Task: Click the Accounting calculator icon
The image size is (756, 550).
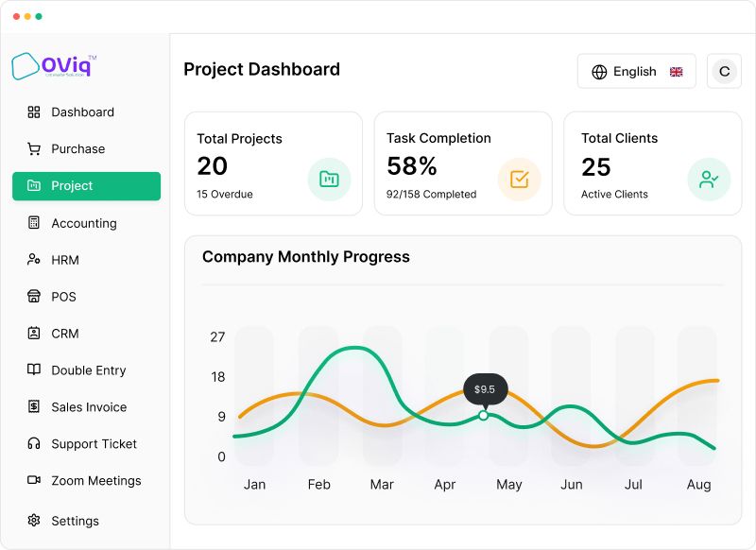Action: [x=34, y=223]
